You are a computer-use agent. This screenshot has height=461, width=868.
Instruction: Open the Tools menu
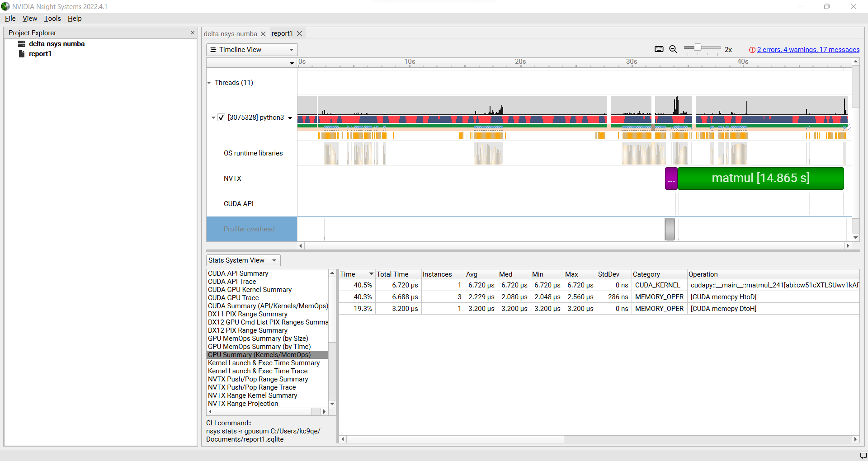pos(52,19)
